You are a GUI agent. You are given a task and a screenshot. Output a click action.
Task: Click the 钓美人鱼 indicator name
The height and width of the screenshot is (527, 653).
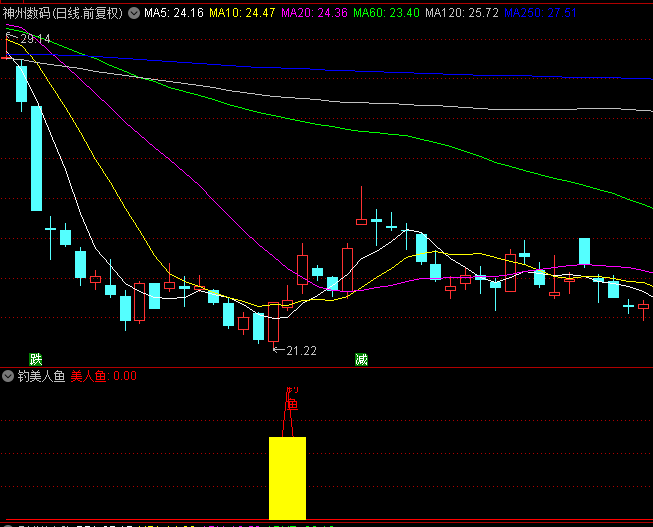point(41,376)
